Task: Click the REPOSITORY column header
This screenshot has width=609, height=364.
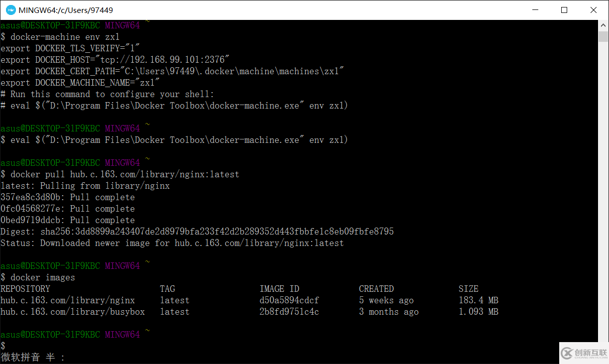Action: click(25, 289)
